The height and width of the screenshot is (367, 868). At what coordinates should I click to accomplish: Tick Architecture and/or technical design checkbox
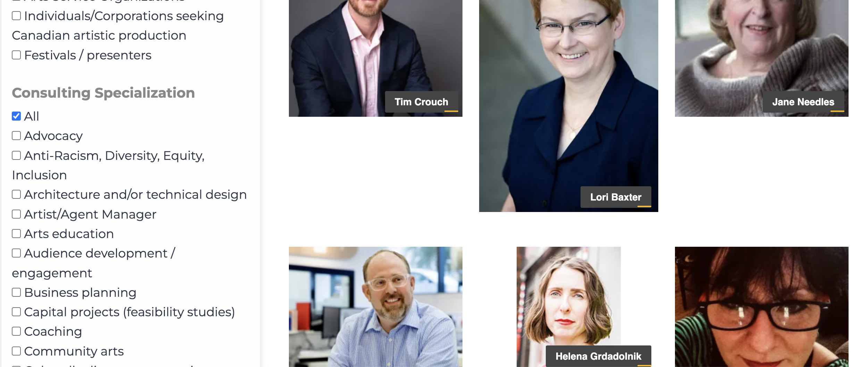[16, 194]
